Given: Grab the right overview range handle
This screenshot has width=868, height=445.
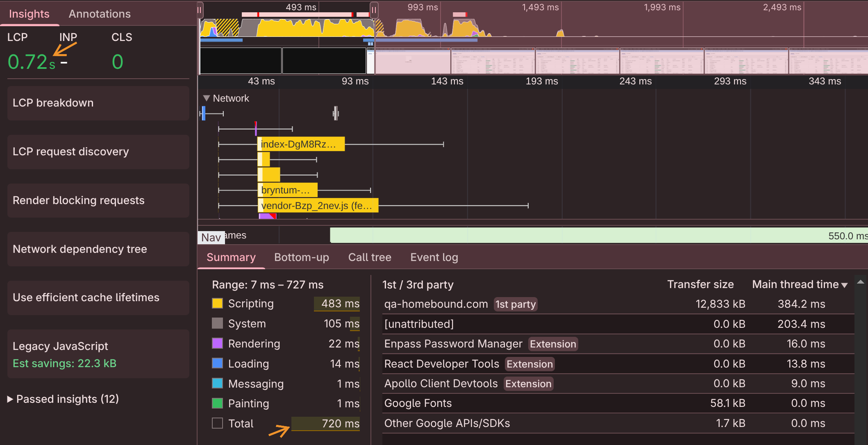Looking at the screenshot, I should (x=374, y=10).
